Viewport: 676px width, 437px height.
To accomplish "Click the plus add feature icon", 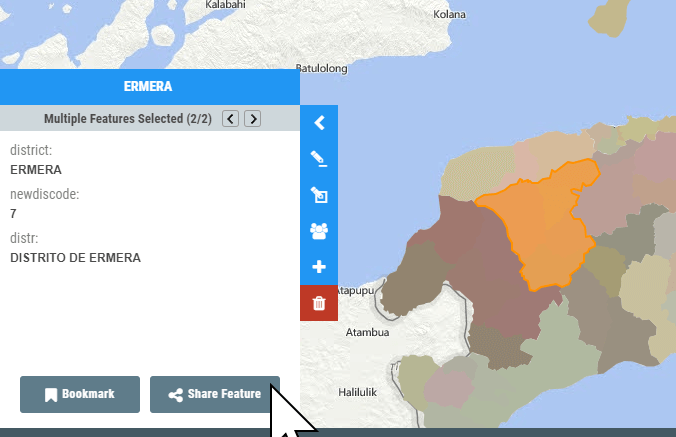I will tap(319, 267).
